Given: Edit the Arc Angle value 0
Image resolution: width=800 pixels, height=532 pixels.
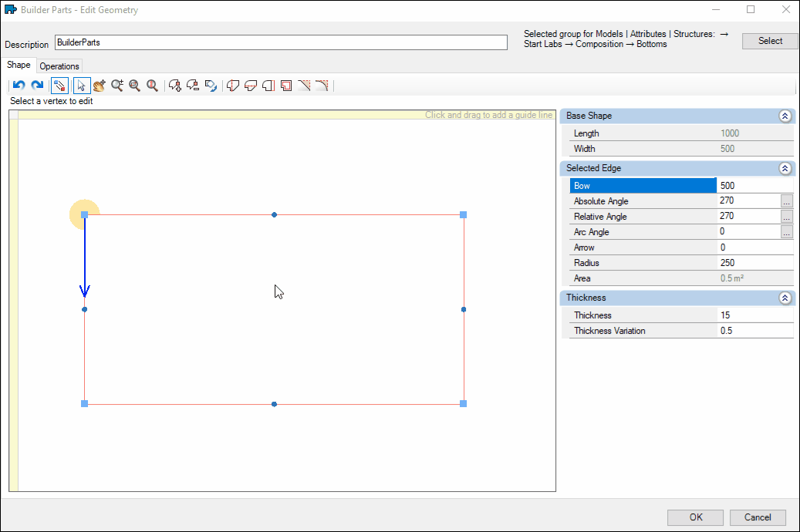Looking at the screenshot, I should coord(748,232).
